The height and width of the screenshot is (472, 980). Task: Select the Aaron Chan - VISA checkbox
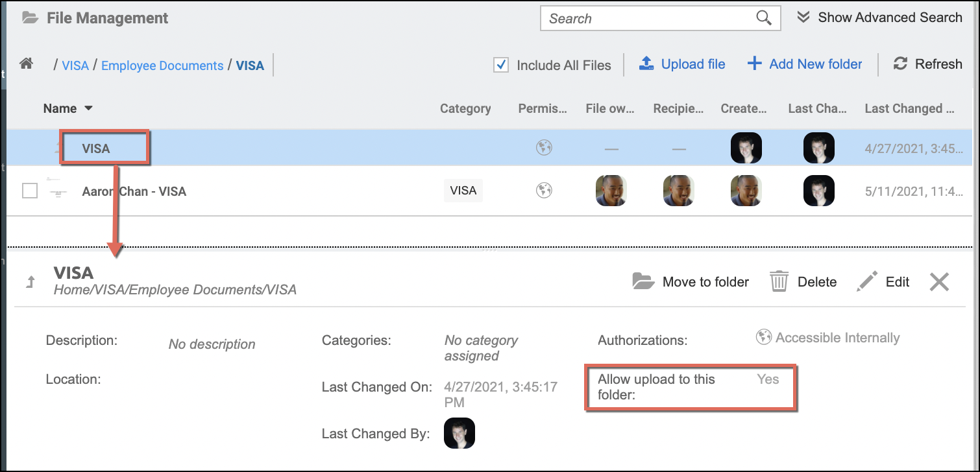30,191
